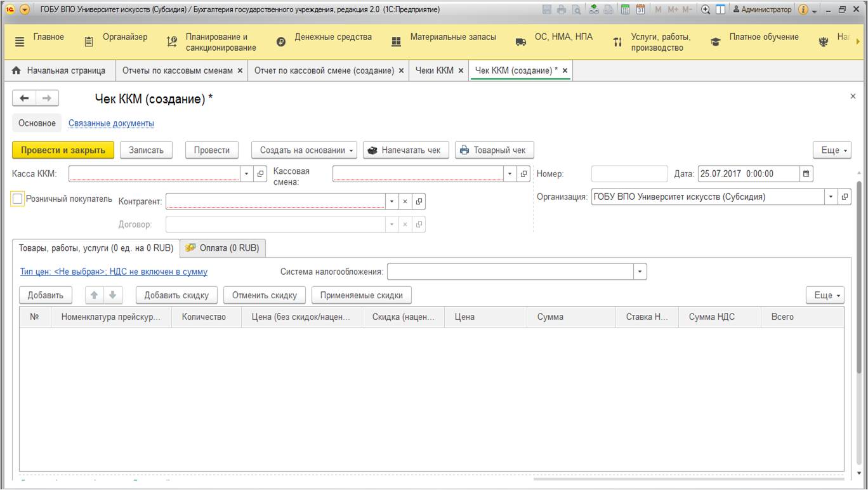Switch to the Оплата (0 RUB) tab
Screen dimensions: 868x490
(223, 248)
